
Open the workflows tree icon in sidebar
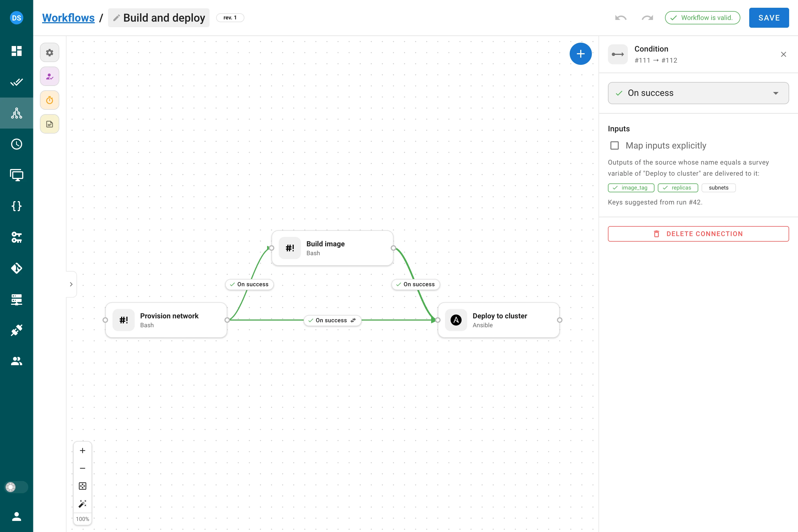(x=16, y=113)
